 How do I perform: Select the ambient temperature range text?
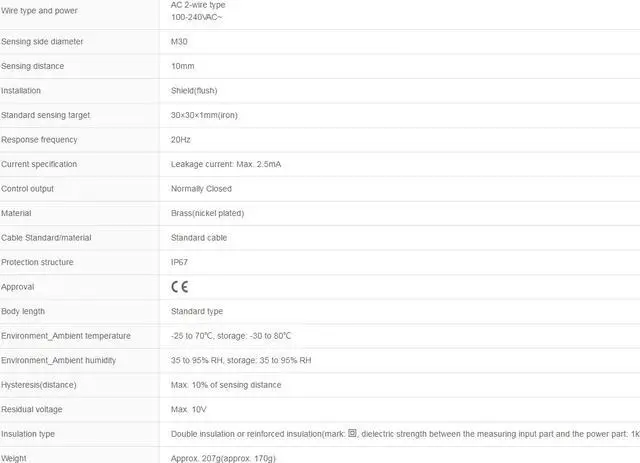click(x=231, y=336)
